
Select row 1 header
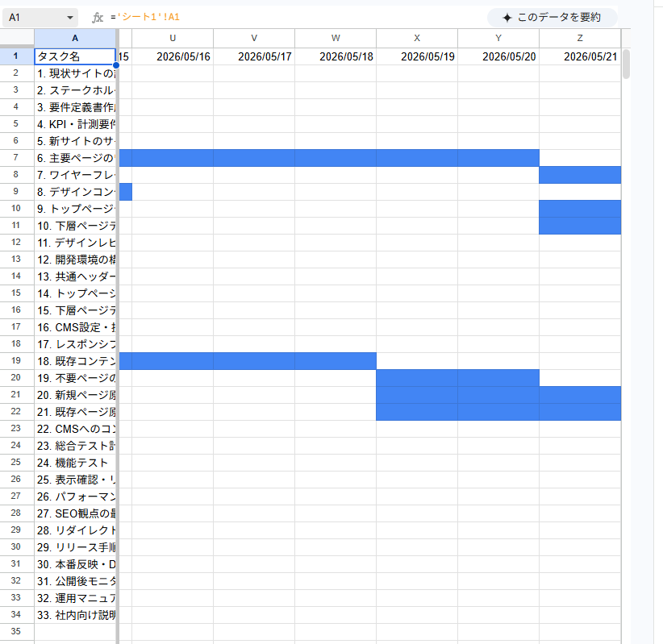(x=16, y=56)
